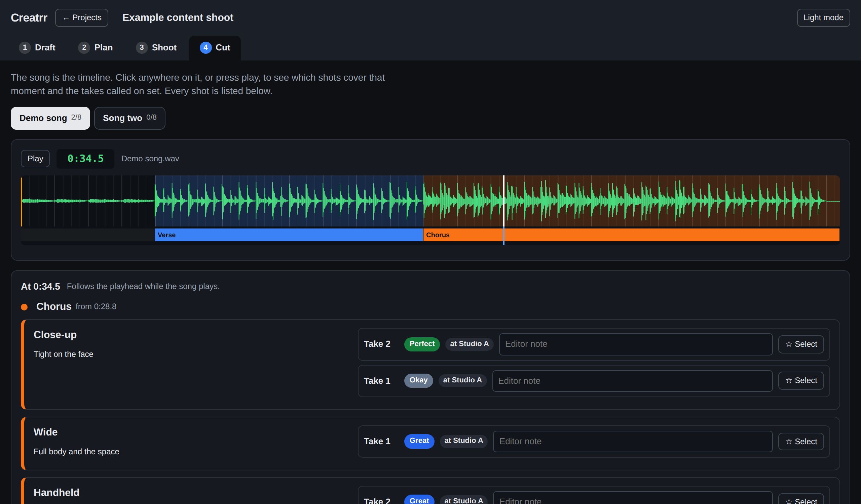The width and height of the screenshot is (861, 504).
Task: Click the 0:34.5 green time display
Action: tap(85, 159)
